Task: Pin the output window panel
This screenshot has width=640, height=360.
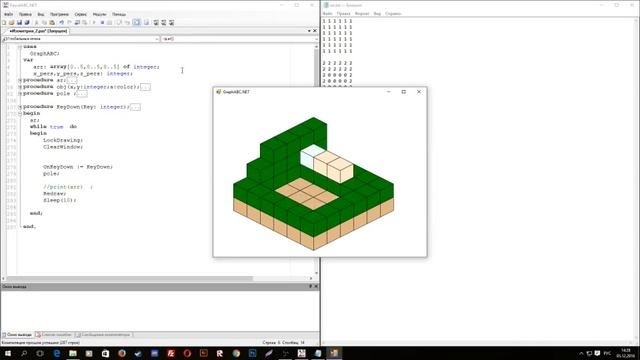Action: 310,287
